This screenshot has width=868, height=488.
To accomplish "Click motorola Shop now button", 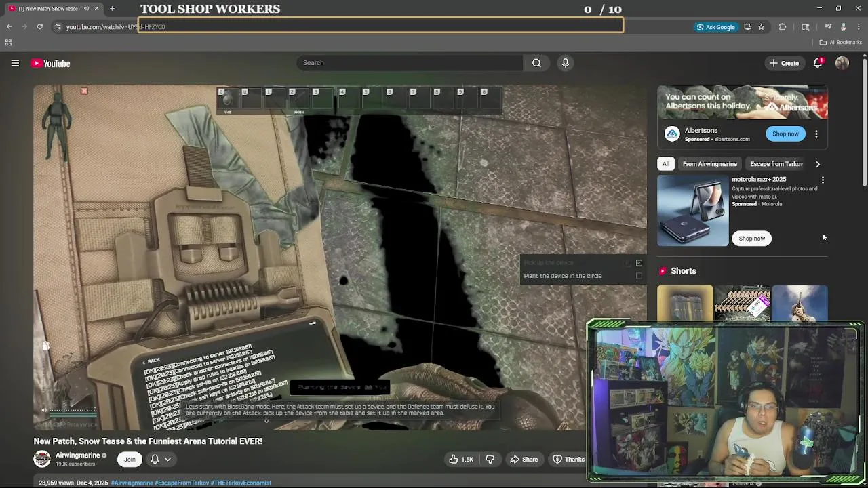I will (752, 239).
